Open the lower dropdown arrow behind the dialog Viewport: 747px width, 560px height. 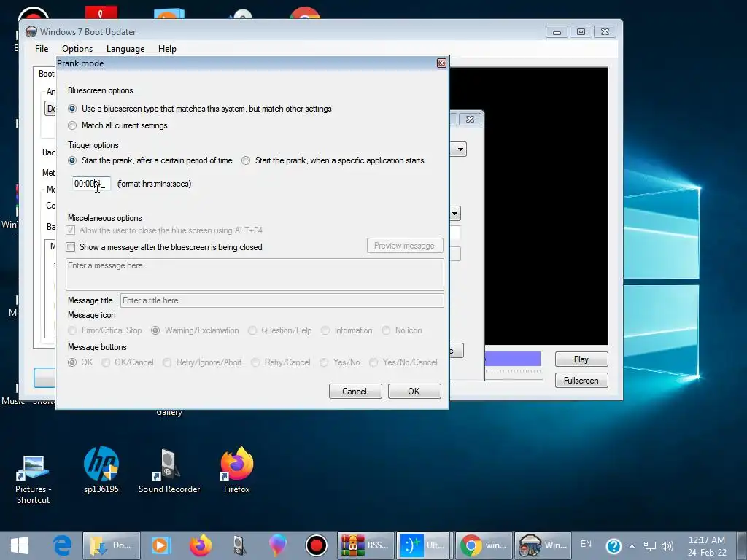455,214
